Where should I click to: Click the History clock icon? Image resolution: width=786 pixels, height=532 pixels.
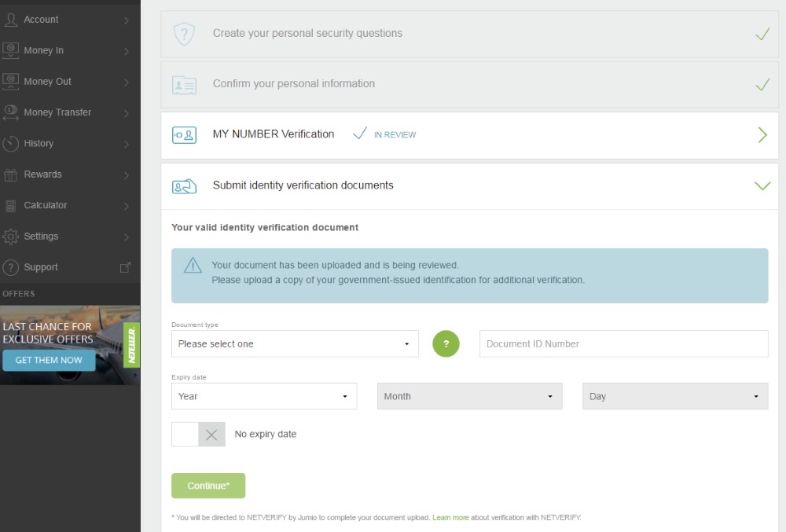pos(11,143)
